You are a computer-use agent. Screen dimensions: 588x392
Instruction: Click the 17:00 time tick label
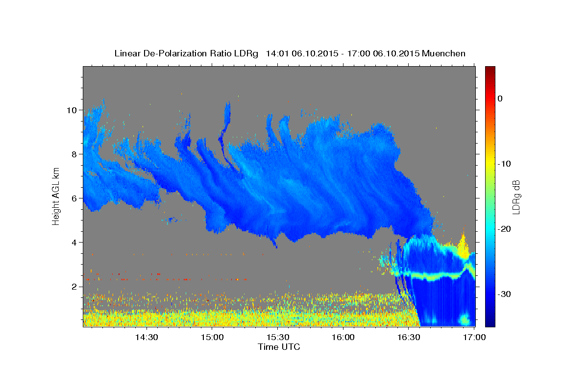pos(474,338)
